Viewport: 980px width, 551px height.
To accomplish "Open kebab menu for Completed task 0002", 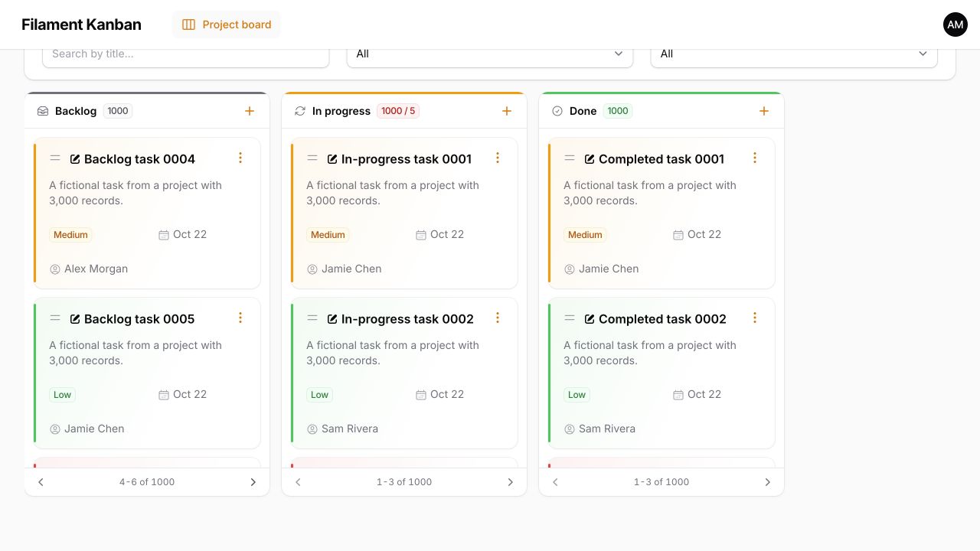I will tap(755, 318).
